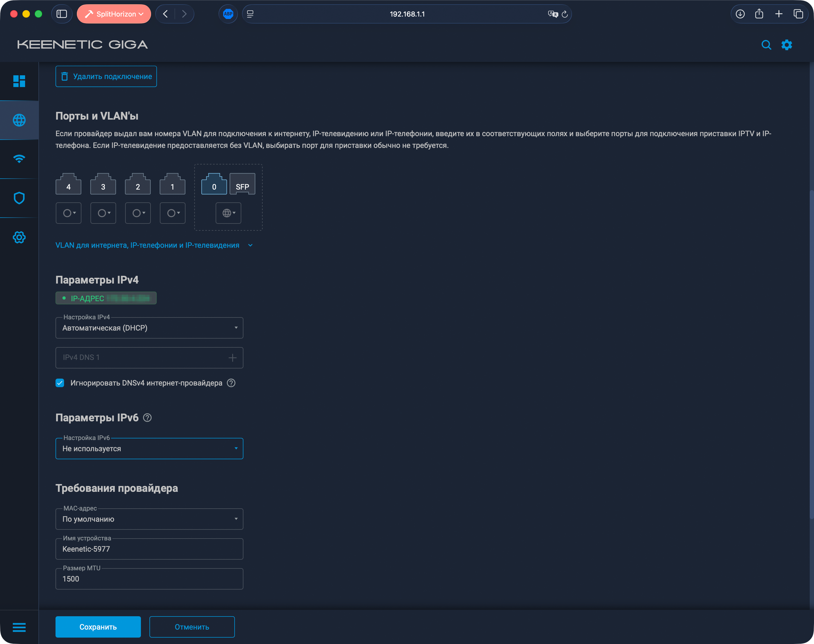The height and width of the screenshot is (644, 814).
Task: Open help for ignoring provider DNSv4
Action: tap(231, 383)
